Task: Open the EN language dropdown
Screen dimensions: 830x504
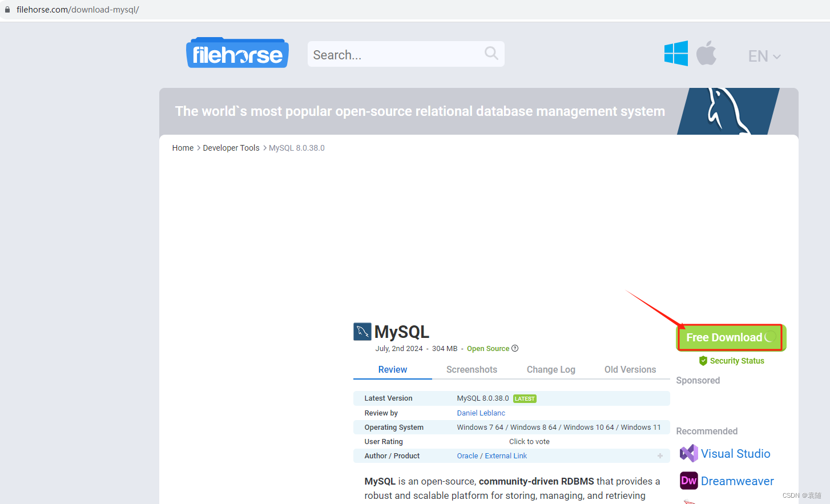Action: point(764,56)
